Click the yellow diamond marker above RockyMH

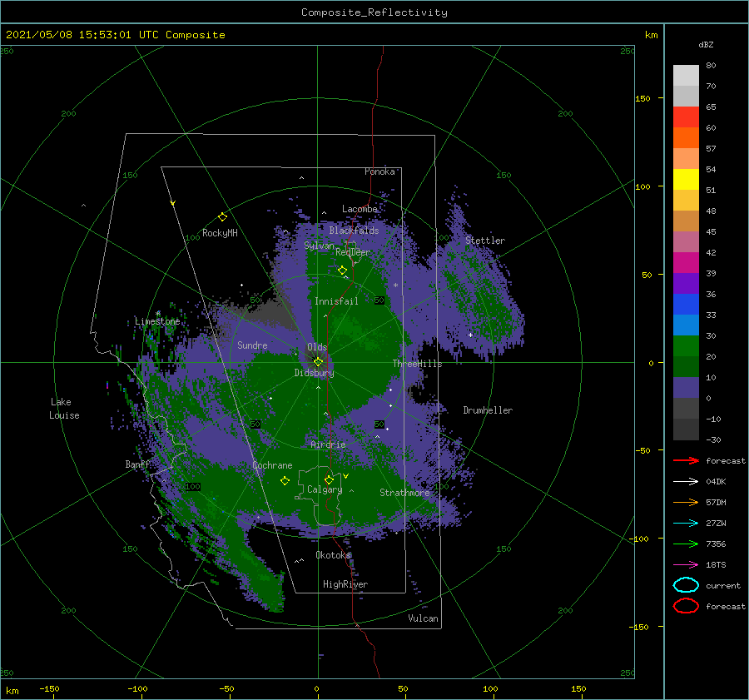[222, 217]
